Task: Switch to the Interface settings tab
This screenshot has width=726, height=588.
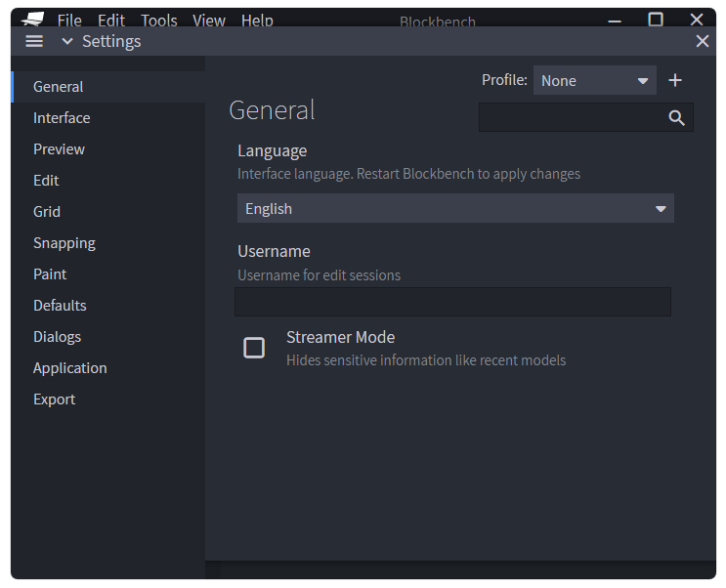Action: 62,118
